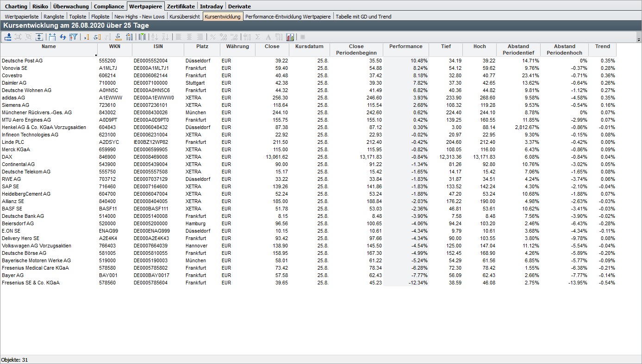Open Tabelle mit GD und Trend tab
The height and width of the screenshot is (364, 642).
click(x=363, y=17)
